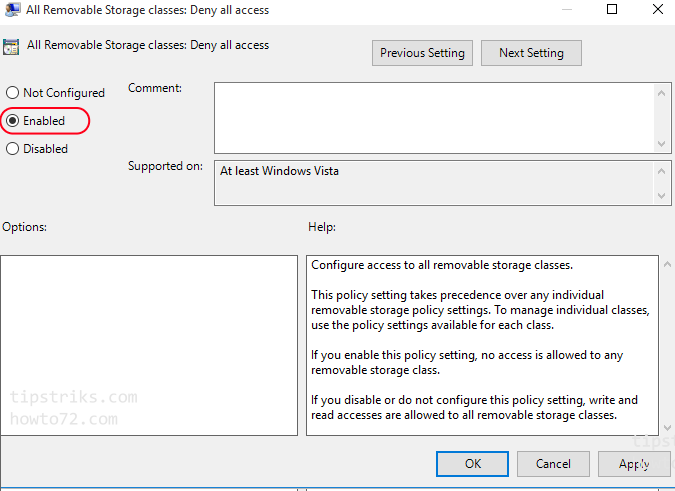Screen dimensions: 675x491
Task: Click the Supported on text field
Action: point(434,183)
